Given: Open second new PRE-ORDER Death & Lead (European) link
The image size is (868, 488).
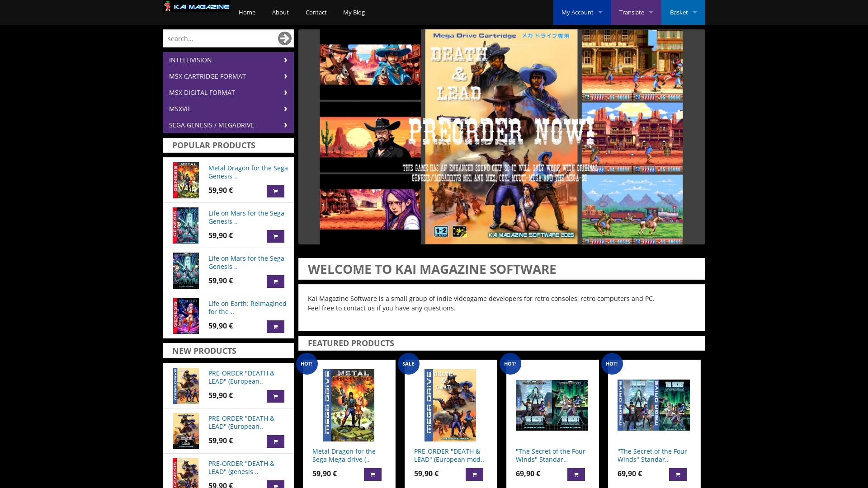Looking at the screenshot, I should click(241, 422).
